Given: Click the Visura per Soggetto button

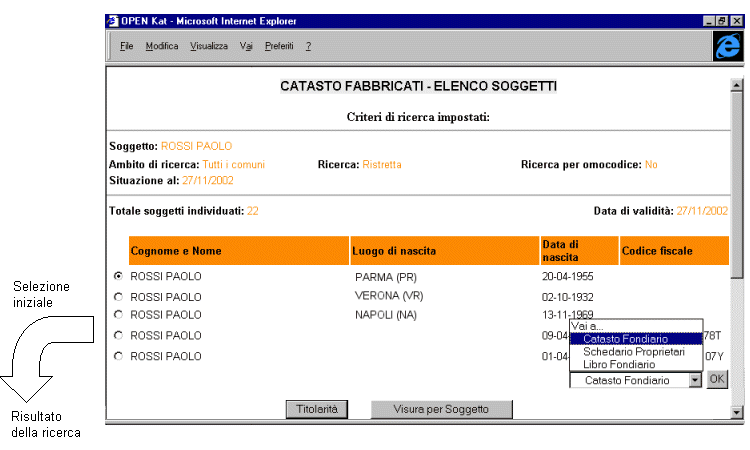Looking at the screenshot, I should pyautogui.click(x=441, y=409).
